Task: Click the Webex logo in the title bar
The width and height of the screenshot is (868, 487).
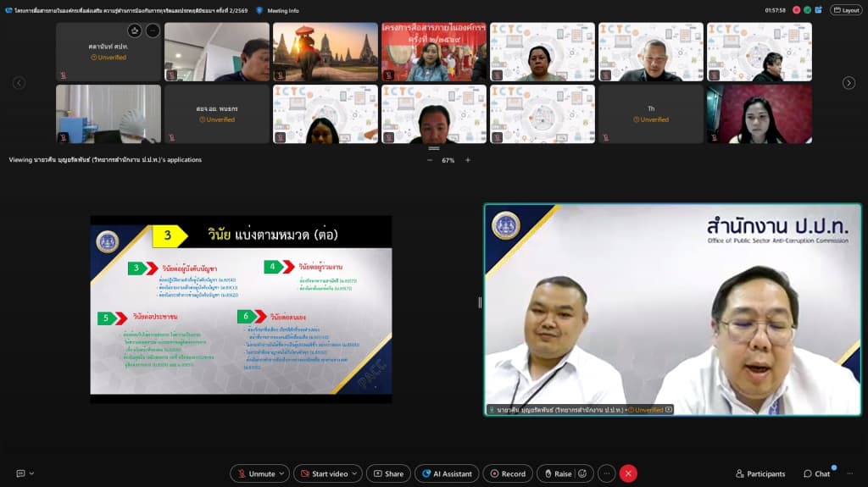Action: click(x=8, y=10)
